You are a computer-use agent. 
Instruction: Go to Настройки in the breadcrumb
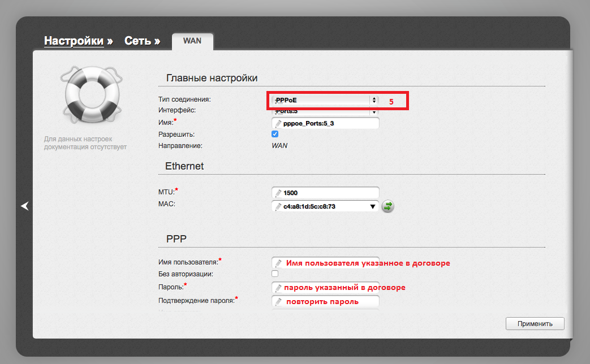(74, 41)
